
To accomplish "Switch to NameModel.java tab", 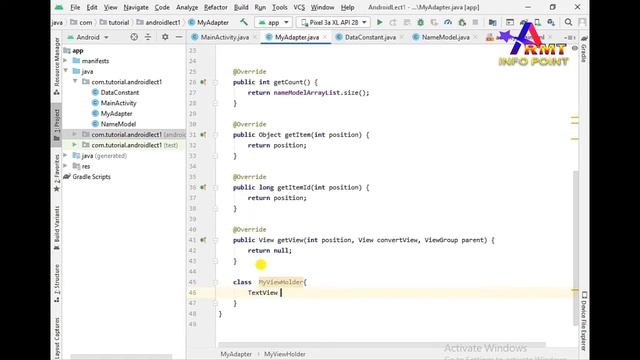I will coord(445,37).
